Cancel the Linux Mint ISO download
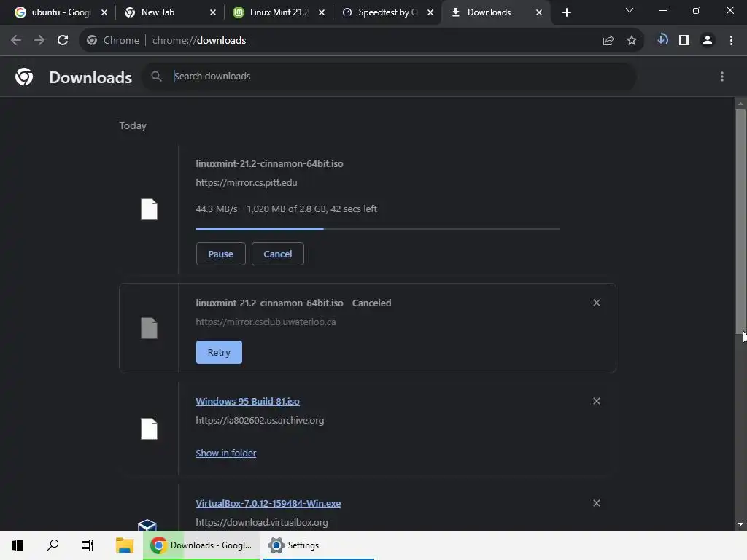This screenshot has height=560, width=747. click(x=278, y=254)
